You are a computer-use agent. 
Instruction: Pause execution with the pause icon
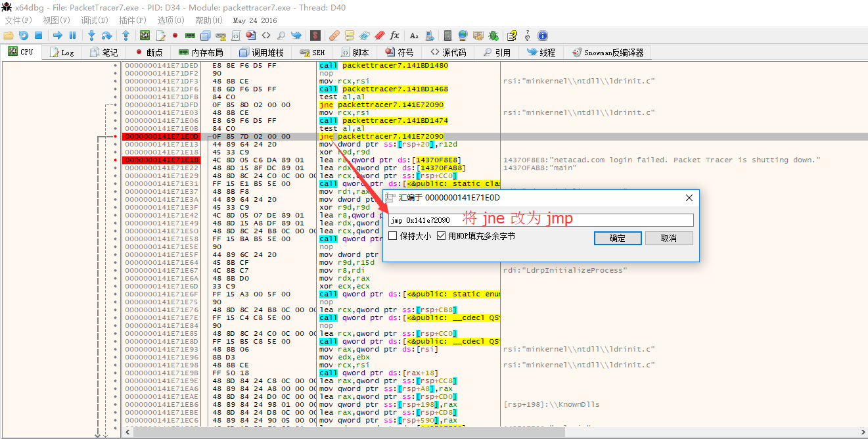point(72,35)
